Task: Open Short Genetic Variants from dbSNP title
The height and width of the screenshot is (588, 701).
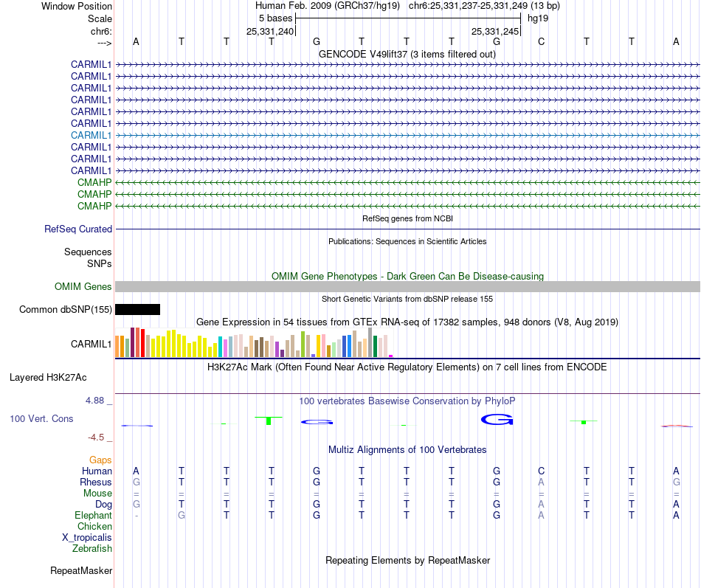Action: pos(407,299)
